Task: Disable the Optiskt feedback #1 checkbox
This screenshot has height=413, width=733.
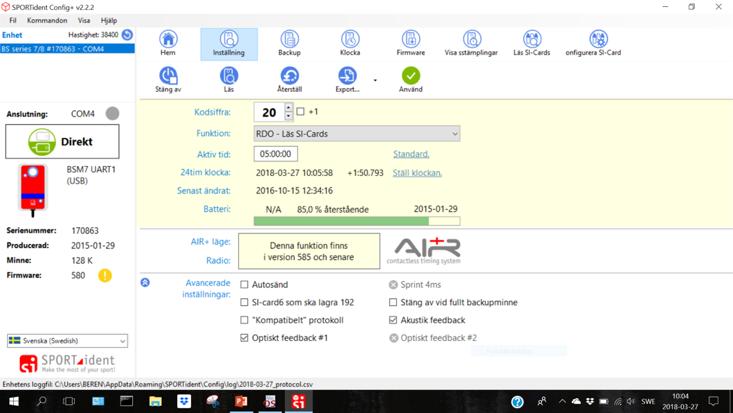Action: pos(244,338)
